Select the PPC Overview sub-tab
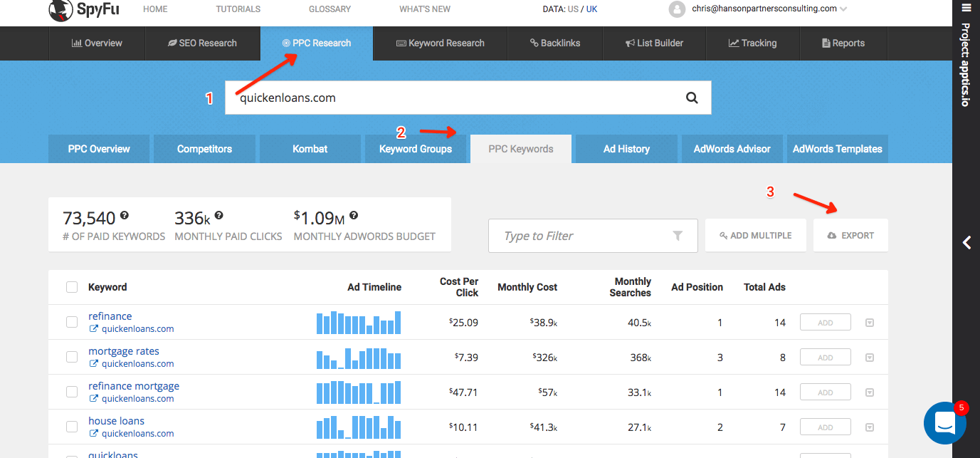The image size is (980, 458). [99, 149]
